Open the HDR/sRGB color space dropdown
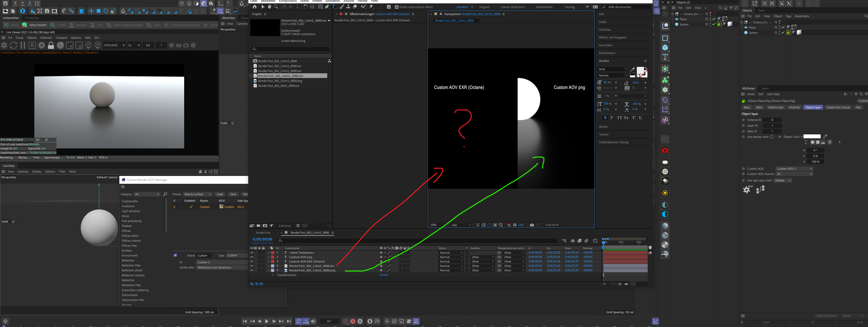Screen dimensions: 868x327 point(114,45)
